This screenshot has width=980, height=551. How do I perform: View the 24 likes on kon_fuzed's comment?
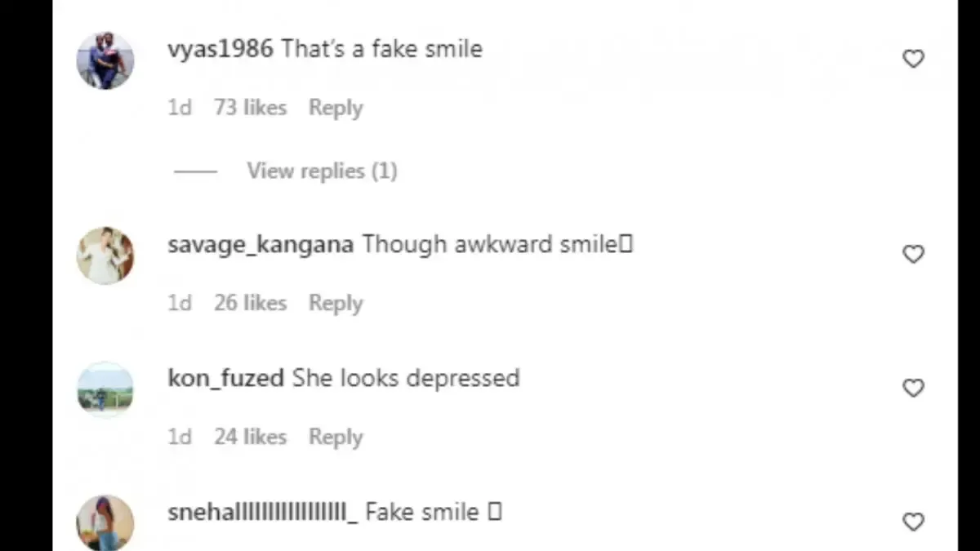pyautogui.click(x=250, y=437)
